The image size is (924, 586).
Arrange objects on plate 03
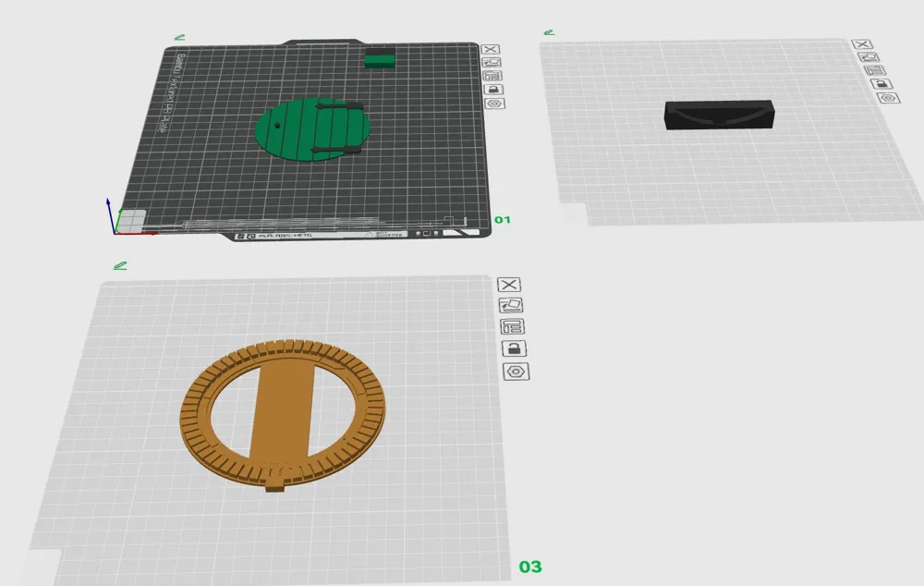(512, 326)
